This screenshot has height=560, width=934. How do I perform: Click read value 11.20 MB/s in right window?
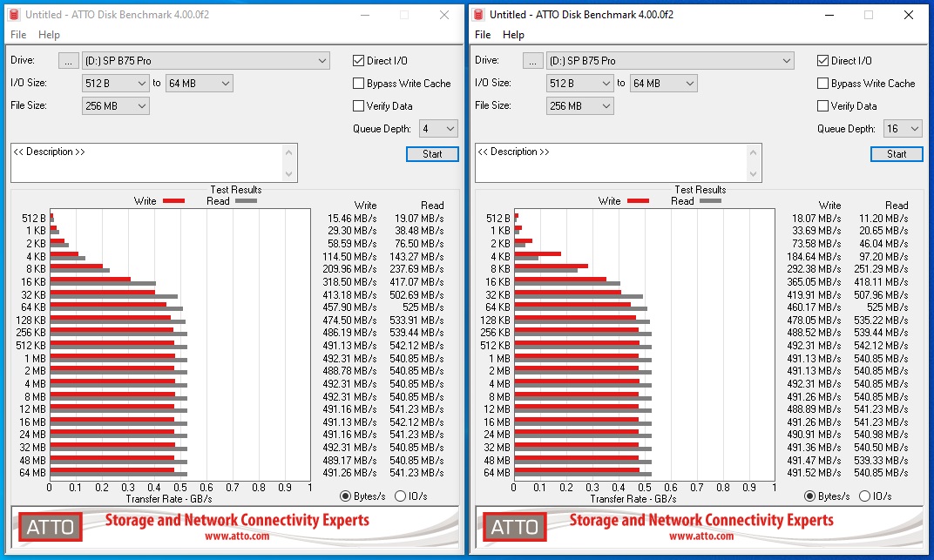884,219
